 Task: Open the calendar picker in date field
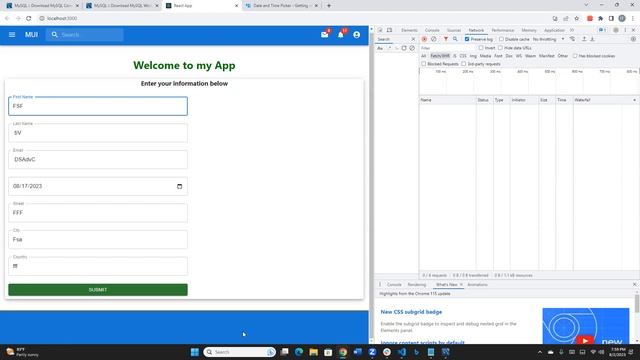(180, 186)
